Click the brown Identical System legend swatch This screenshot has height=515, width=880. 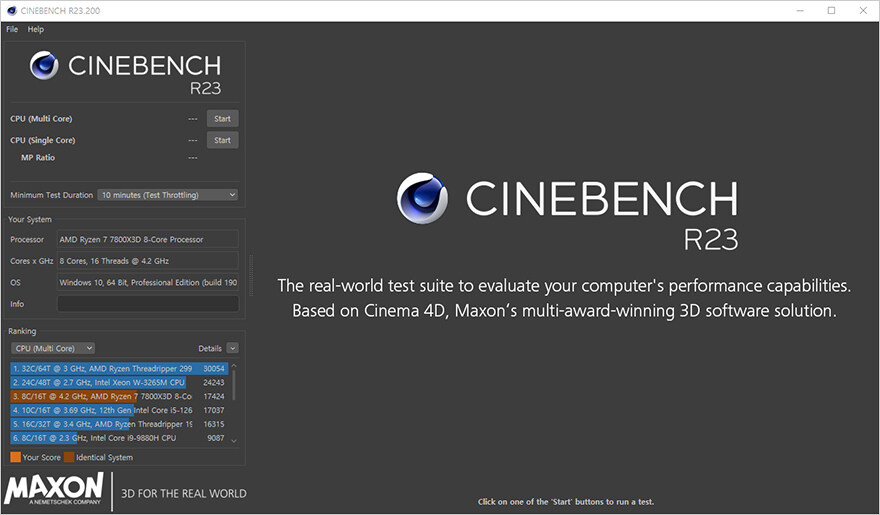[x=69, y=457]
